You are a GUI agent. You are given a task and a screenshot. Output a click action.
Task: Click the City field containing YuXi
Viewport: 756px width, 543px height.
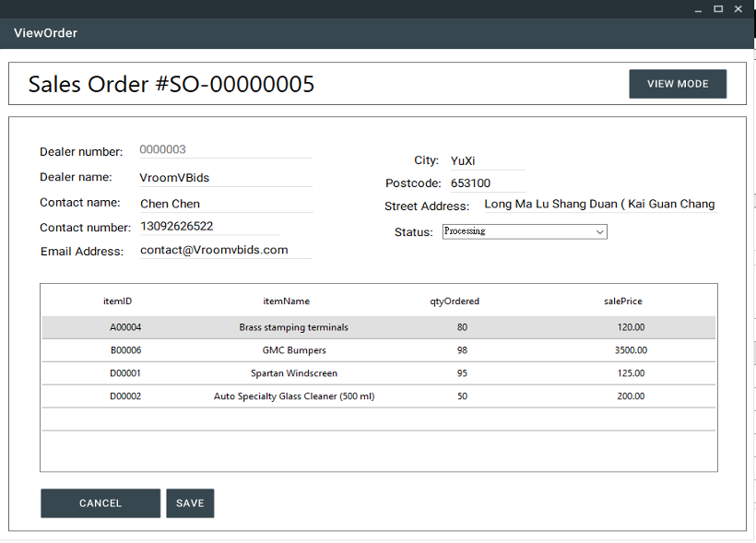[x=486, y=161]
